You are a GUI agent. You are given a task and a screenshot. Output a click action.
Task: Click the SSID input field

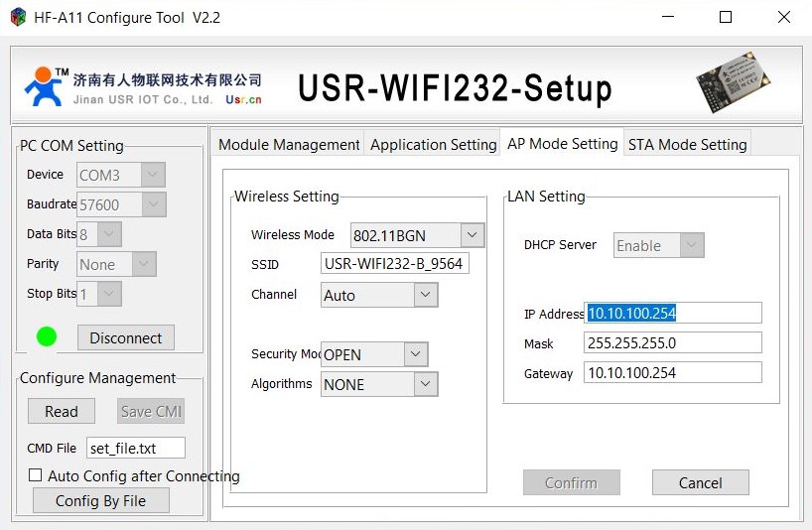click(x=395, y=264)
